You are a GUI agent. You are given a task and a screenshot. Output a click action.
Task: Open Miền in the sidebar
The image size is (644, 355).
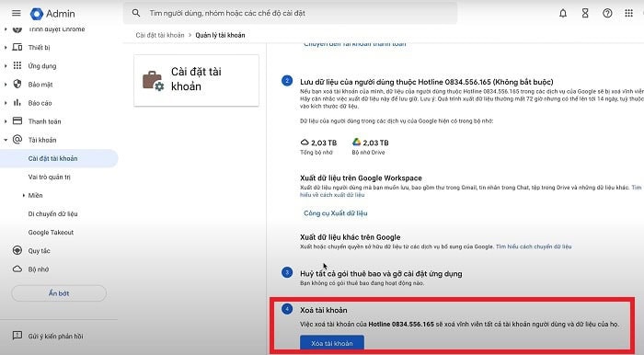coord(35,195)
